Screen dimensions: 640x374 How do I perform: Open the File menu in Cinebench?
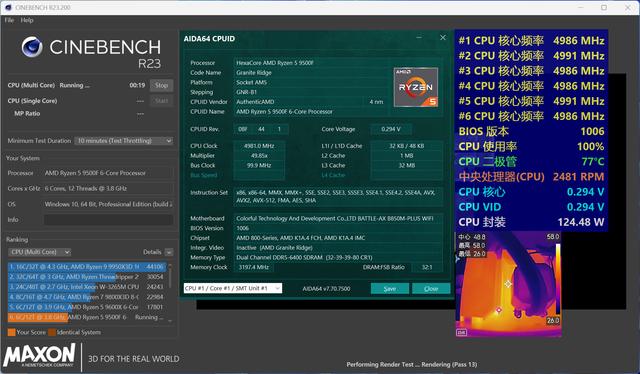pyautogui.click(x=9, y=20)
